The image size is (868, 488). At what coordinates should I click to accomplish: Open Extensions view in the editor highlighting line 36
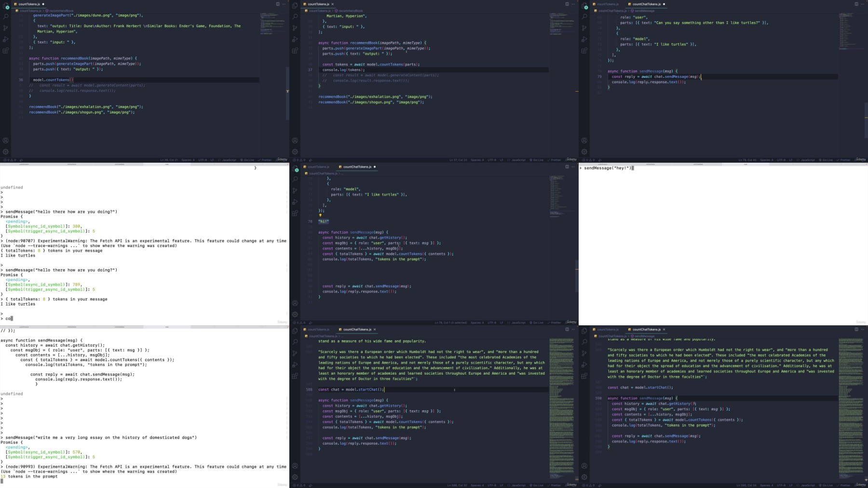(6, 50)
